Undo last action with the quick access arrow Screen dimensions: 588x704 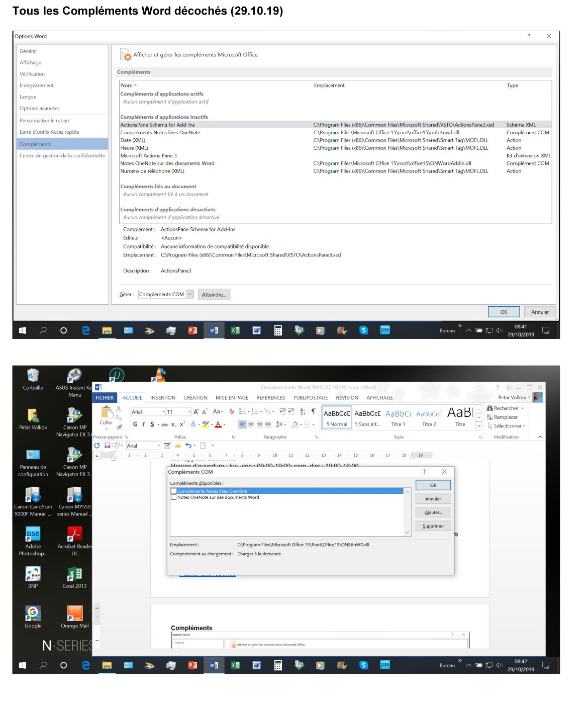pyautogui.click(x=188, y=446)
